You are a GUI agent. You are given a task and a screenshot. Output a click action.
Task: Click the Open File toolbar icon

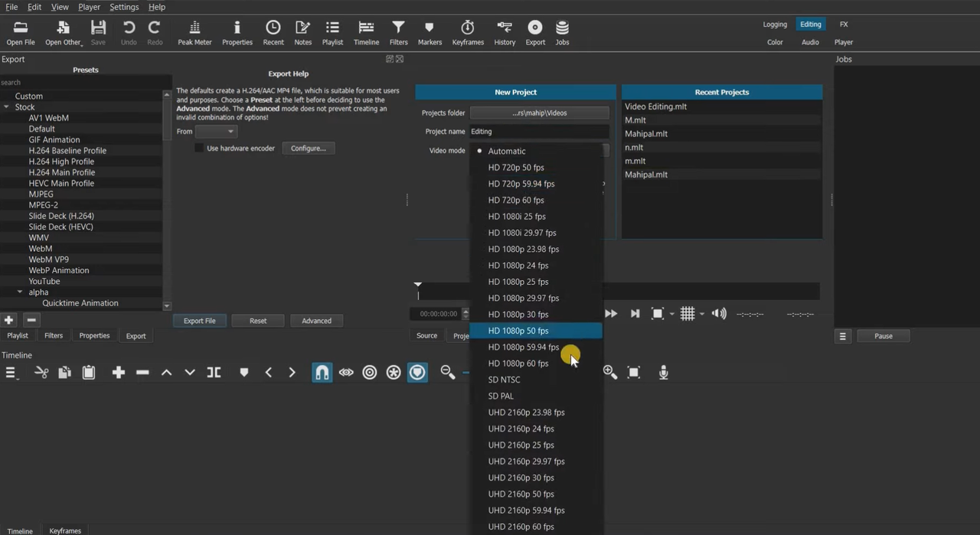[x=21, y=33]
